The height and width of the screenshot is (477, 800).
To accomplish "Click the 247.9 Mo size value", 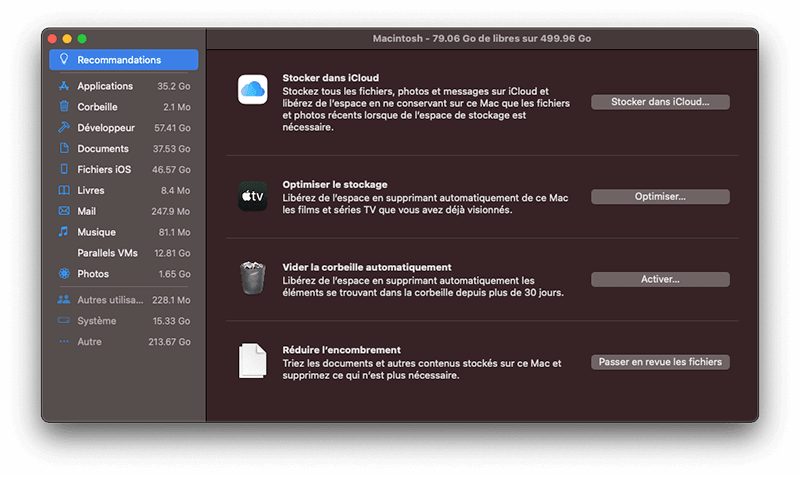I will [x=170, y=211].
